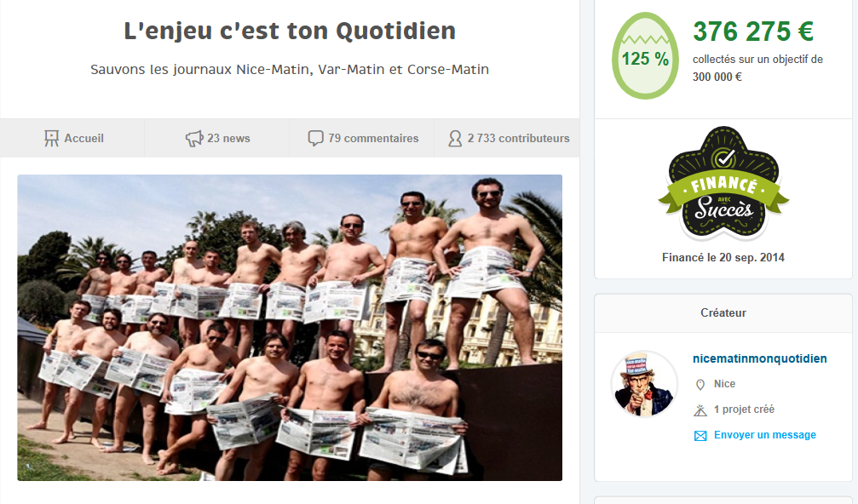The width and height of the screenshot is (858, 504).
Task: Click the 125 % egg progress icon
Action: 645,55
